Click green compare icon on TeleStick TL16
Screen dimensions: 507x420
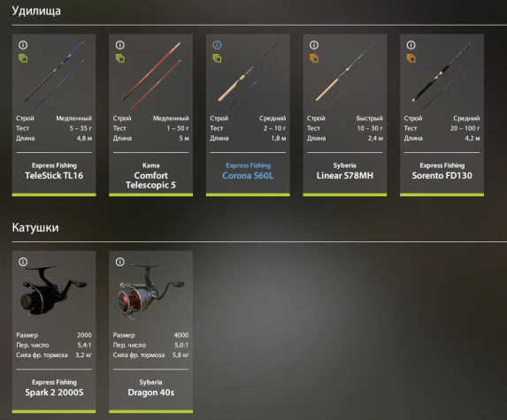click(23, 58)
